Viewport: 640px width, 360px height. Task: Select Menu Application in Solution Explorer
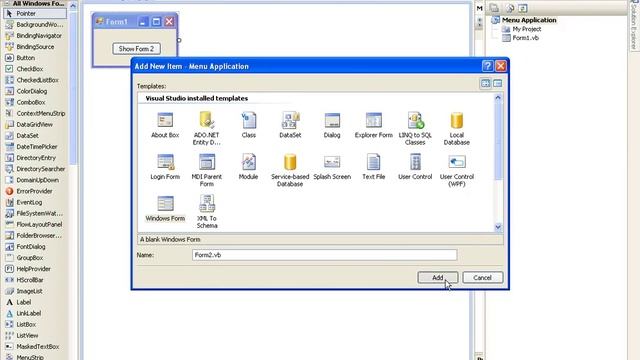point(529,20)
